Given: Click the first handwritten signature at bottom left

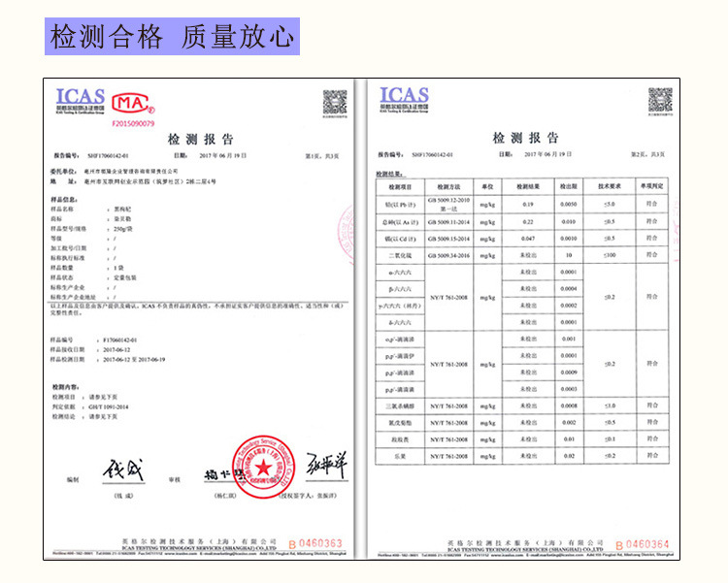Looking at the screenshot, I should (123, 470).
